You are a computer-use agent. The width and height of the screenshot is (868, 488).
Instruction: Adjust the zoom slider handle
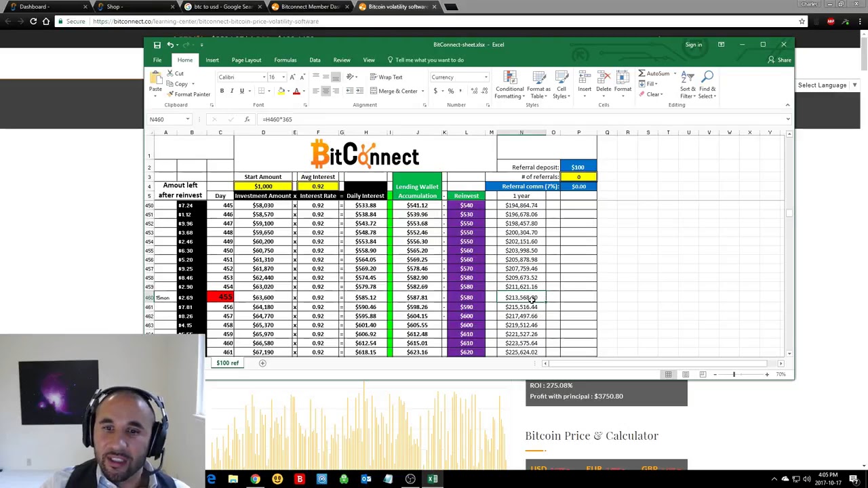734,374
